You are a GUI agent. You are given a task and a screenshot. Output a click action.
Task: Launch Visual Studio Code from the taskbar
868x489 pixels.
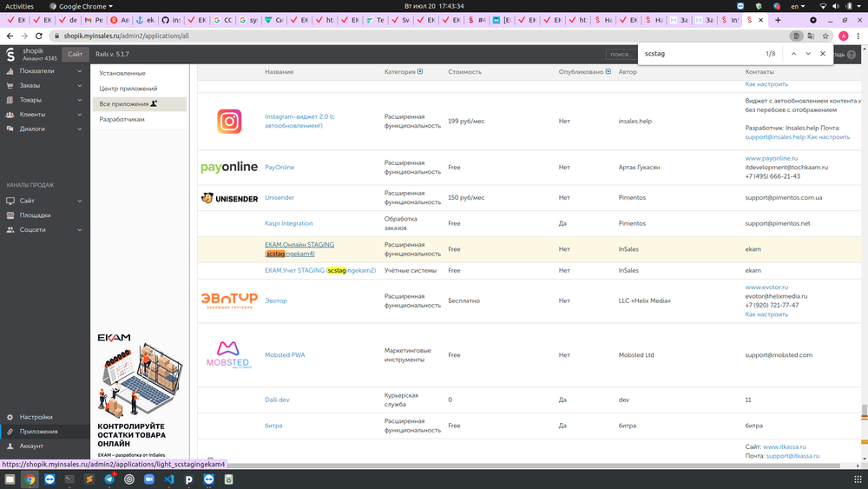point(169,479)
